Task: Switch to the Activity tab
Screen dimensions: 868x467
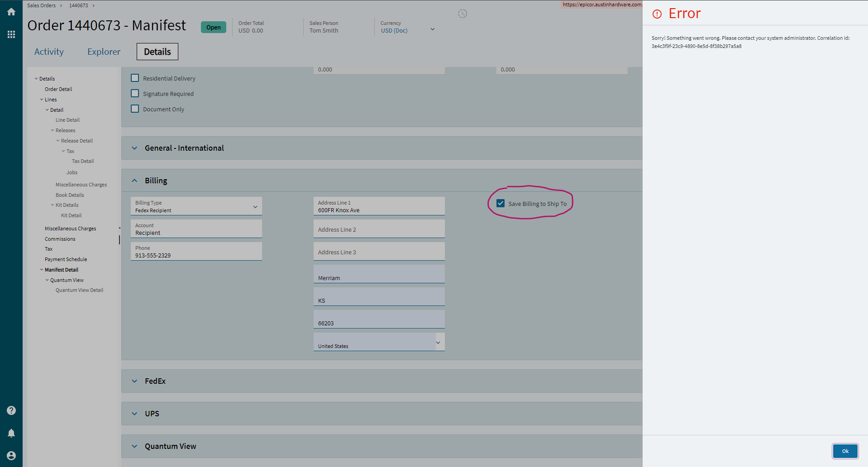Action: (x=49, y=51)
